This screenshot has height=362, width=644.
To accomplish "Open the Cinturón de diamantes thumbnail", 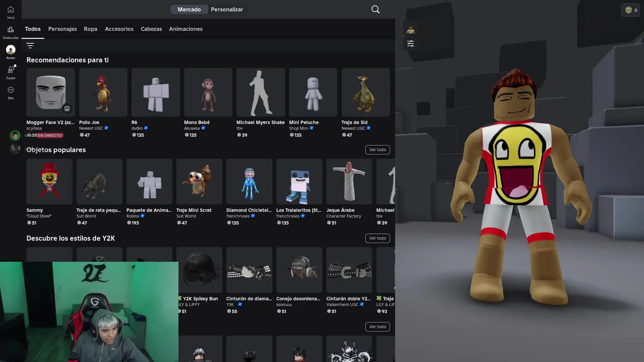I will (x=250, y=270).
